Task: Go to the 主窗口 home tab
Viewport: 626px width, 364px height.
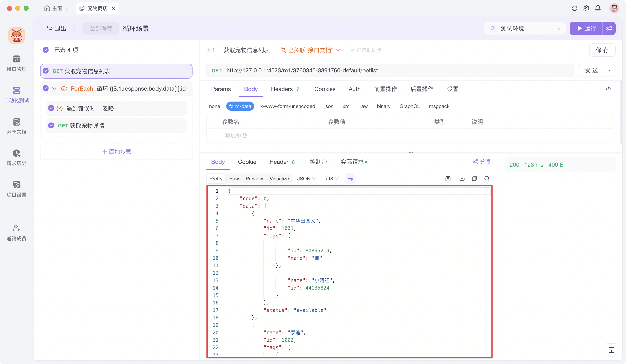Action: (x=56, y=8)
